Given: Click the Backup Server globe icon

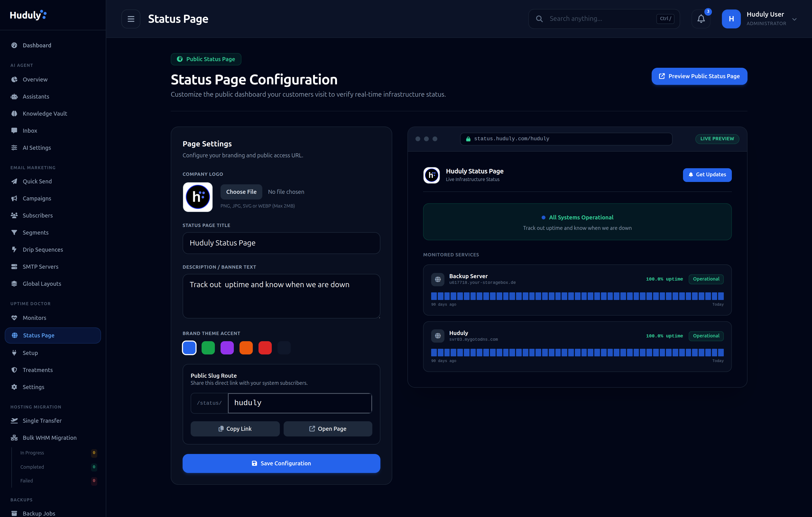Looking at the screenshot, I should (x=438, y=279).
